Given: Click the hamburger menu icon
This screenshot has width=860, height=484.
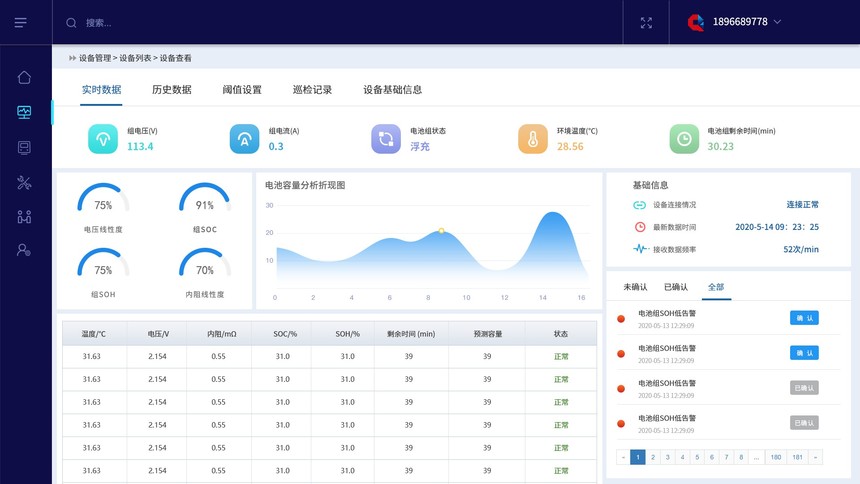Looking at the screenshot, I should (20, 22).
